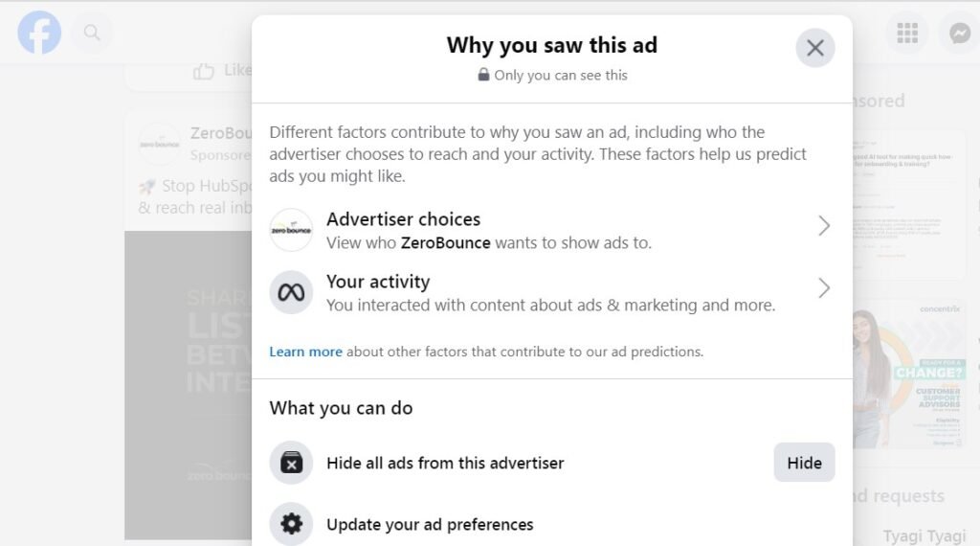980x546 pixels.
Task: Click the ZeroBounce sponsored post avatar
Action: point(159,144)
